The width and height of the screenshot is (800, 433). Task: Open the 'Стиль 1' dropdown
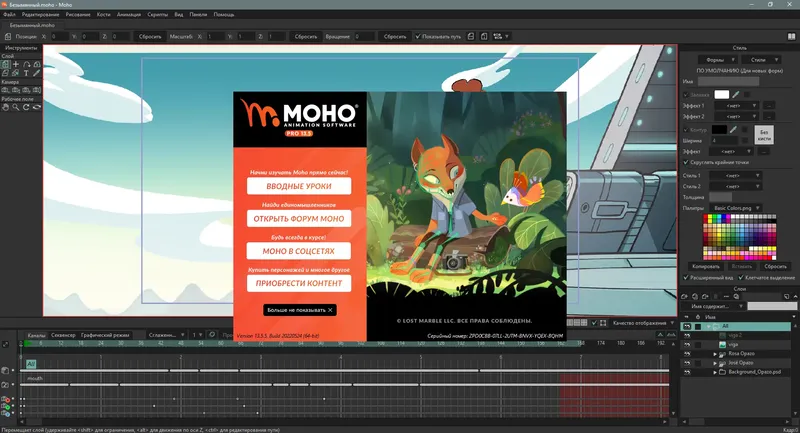click(x=735, y=175)
